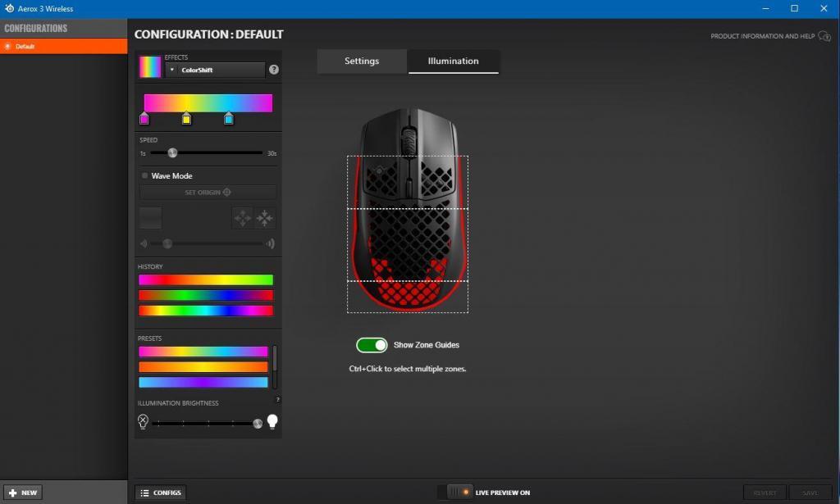Click the rainbow effect preview swatch icon
This screenshot has height=504, width=840.
[150, 67]
